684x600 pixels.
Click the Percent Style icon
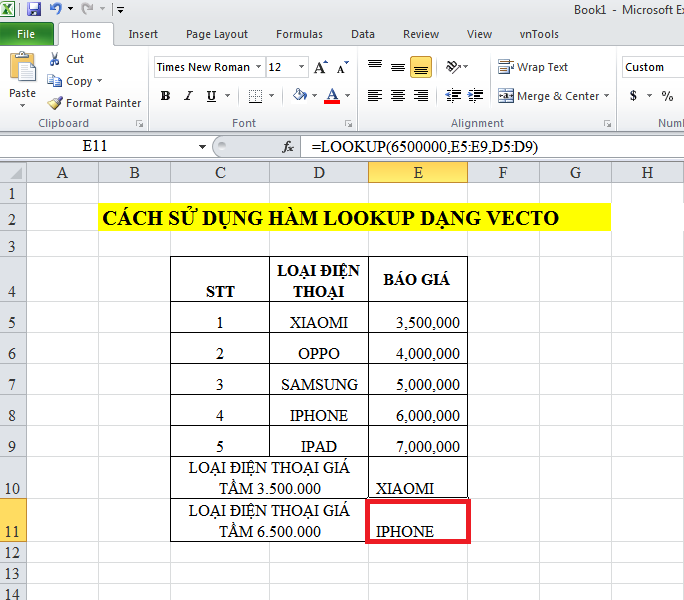[x=667, y=96]
